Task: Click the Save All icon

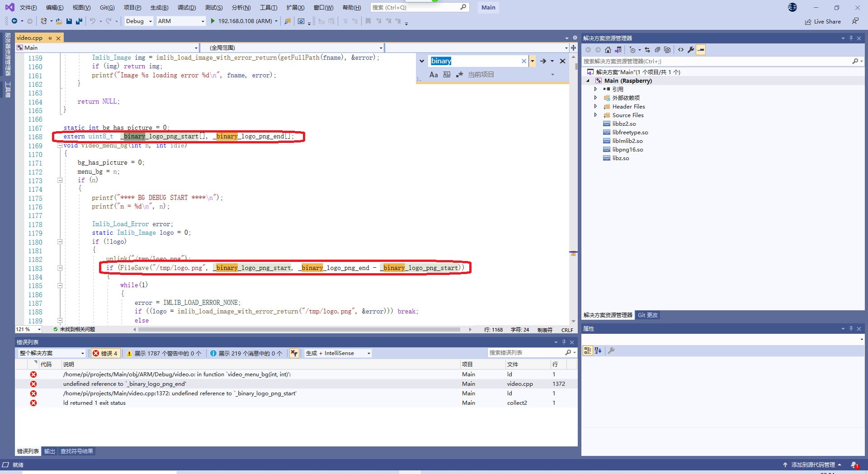Action: click(79, 21)
